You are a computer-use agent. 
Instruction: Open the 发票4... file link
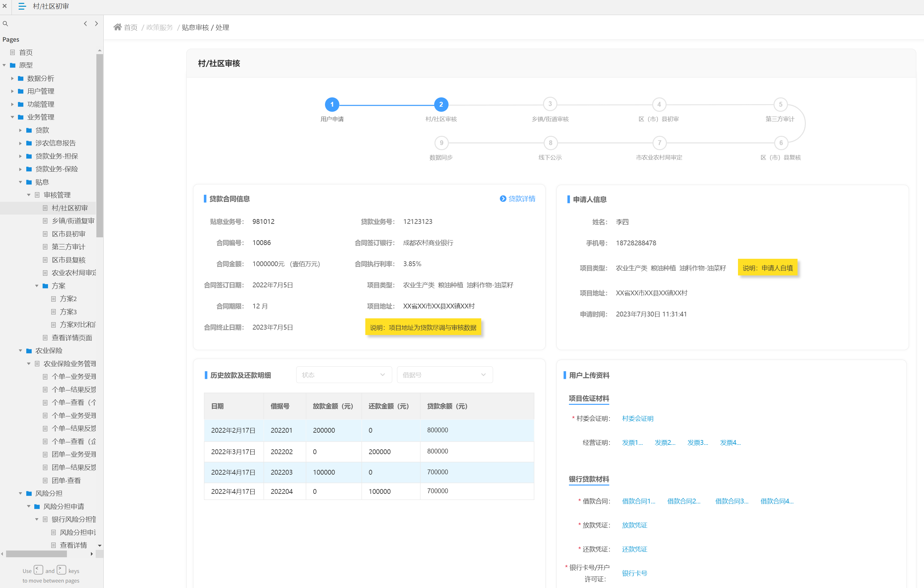[730, 443]
